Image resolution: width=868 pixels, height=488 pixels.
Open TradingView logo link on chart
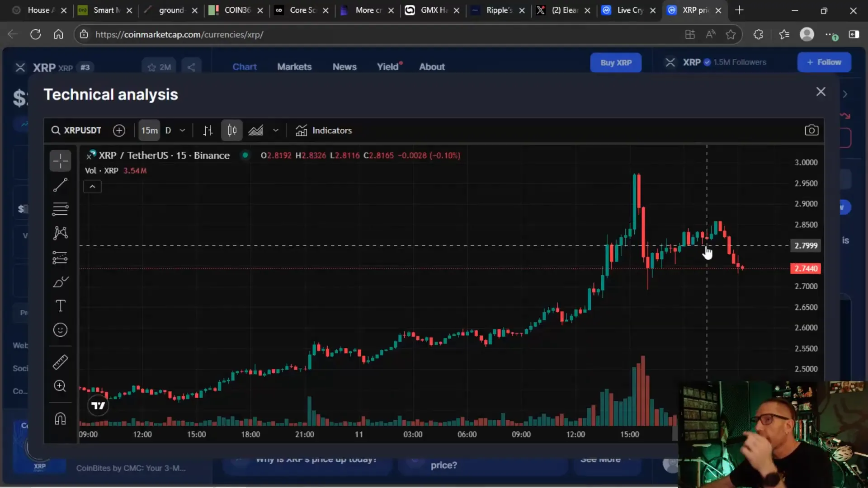click(x=98, y=406)
